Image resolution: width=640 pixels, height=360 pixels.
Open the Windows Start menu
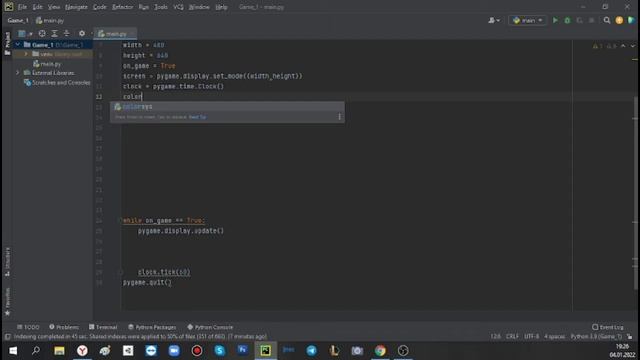click(13, 351)
